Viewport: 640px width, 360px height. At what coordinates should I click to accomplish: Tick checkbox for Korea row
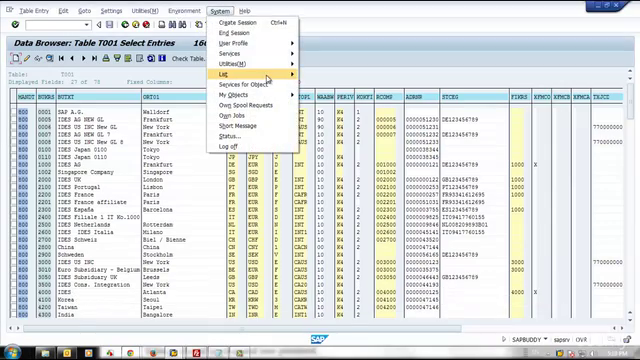pyautogui.click(x=13, y=300)
